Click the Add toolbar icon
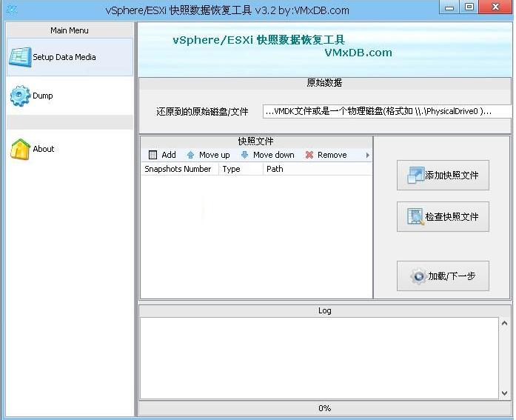 pyautogui.click(x=153, y=155)
